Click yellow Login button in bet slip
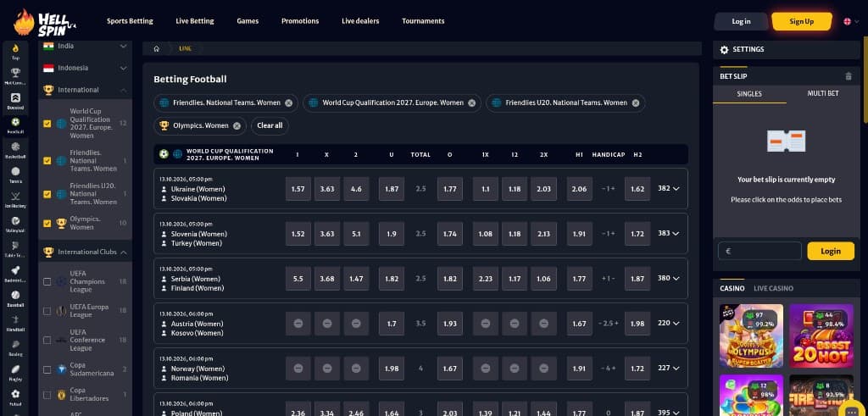 pos(831,251)
